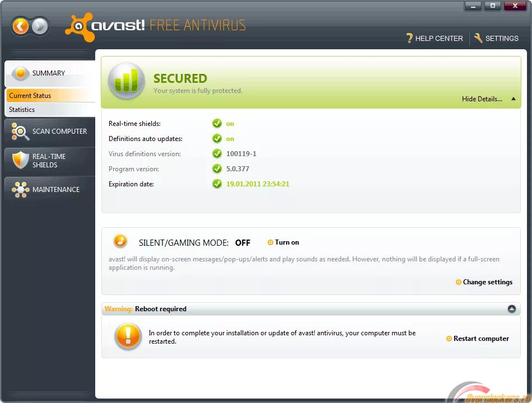Click the Settings wrench icon
The image size is (532, 403).
[x=478, y=38]
